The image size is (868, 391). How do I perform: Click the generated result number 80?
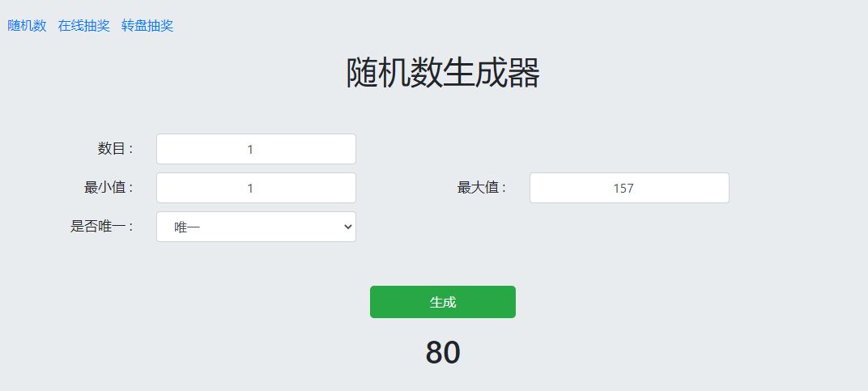(443, 352)
